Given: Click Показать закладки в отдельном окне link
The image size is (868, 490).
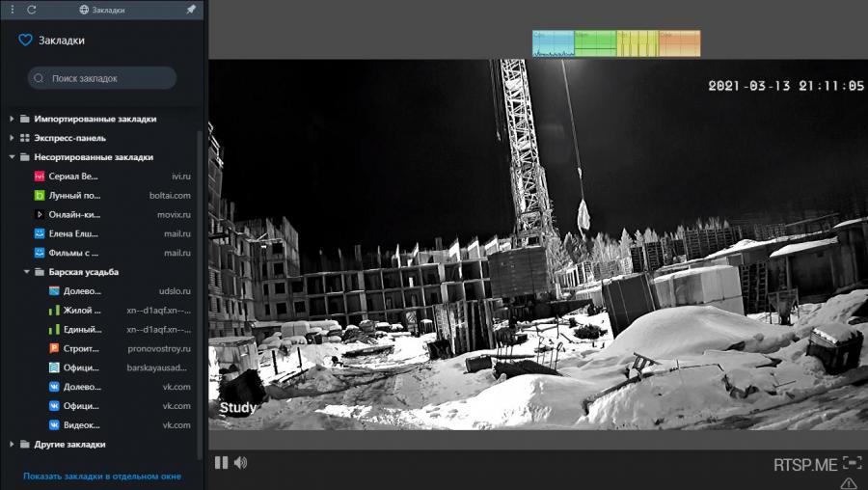Looking at the screenshot, I should 102,476.
